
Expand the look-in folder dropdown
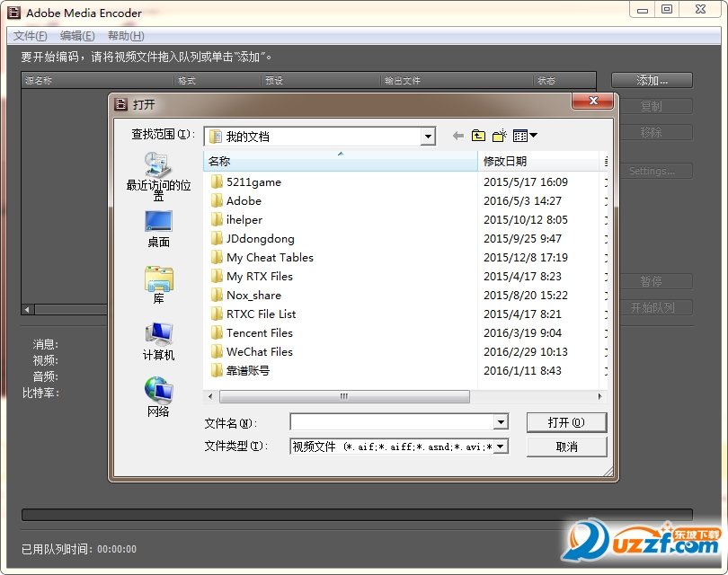pyautogui.click(x=428, y=137)
